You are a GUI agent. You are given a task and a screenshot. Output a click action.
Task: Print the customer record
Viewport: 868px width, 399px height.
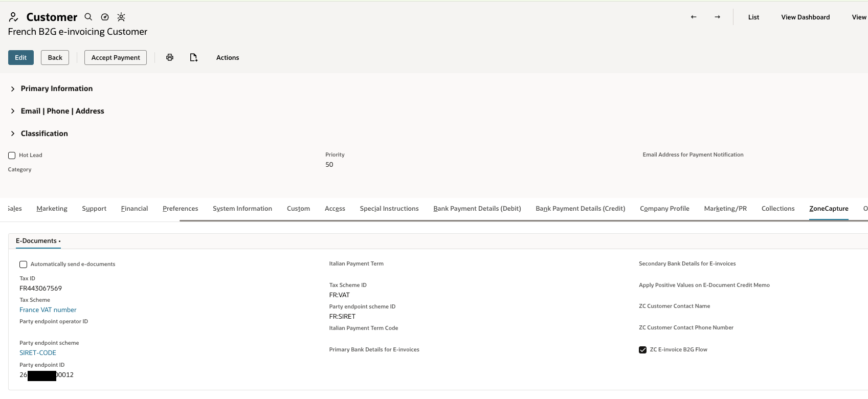pyautogui.click(x=170, y=57)
